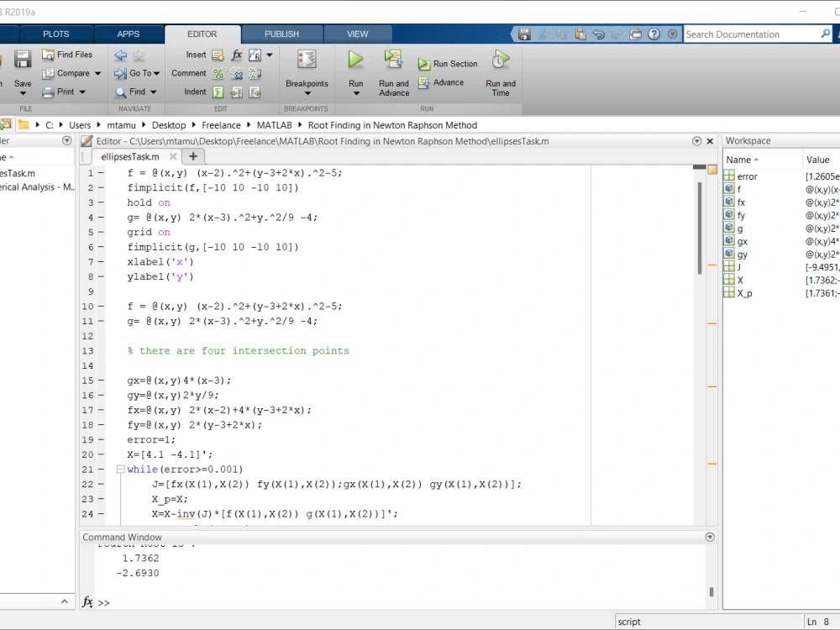This screenshot has height=630, width=840.
Task: Insert a function using the fx icon
Action: click(x=236, y=55)
